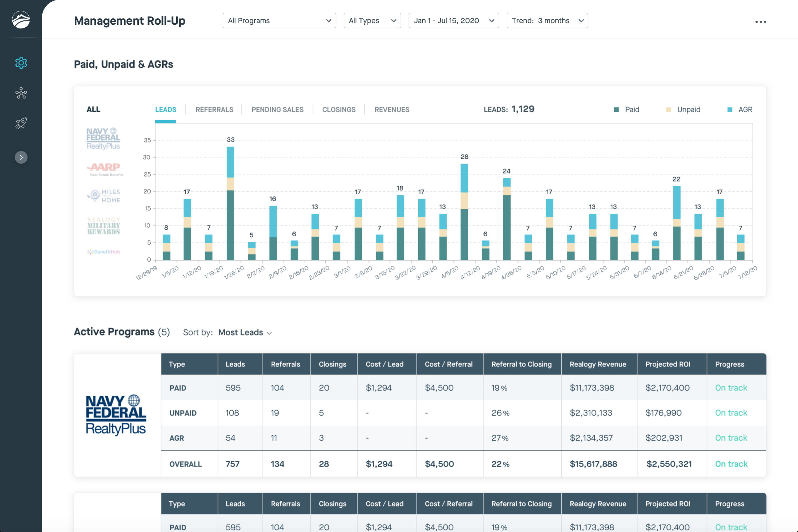Expand sidebar with the arrow button
The width and height of the screenshot is (798, 532).
tap(21, 158)
